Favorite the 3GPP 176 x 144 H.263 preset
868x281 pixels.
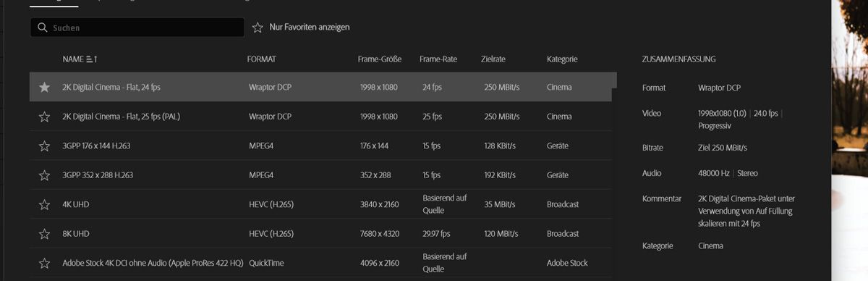click(45, 146)
